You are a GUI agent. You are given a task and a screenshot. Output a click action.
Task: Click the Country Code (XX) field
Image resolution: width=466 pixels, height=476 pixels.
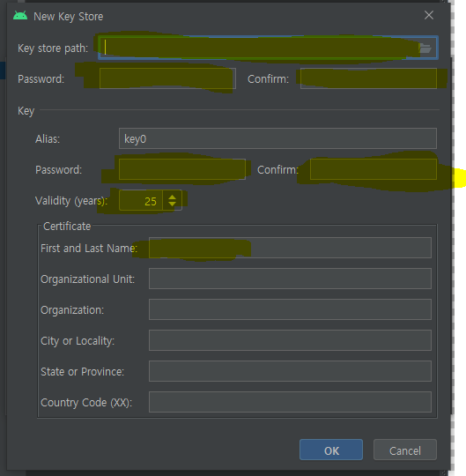coord(290,402)
